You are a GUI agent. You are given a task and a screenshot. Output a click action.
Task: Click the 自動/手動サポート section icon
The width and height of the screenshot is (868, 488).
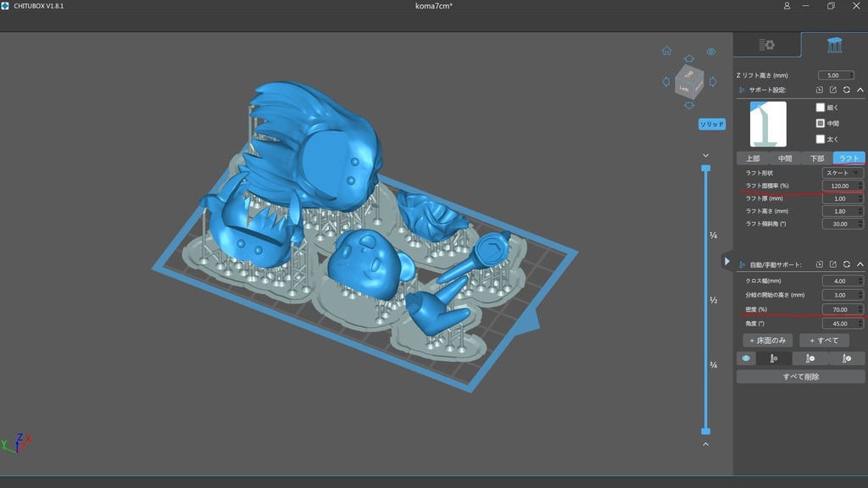742,265
